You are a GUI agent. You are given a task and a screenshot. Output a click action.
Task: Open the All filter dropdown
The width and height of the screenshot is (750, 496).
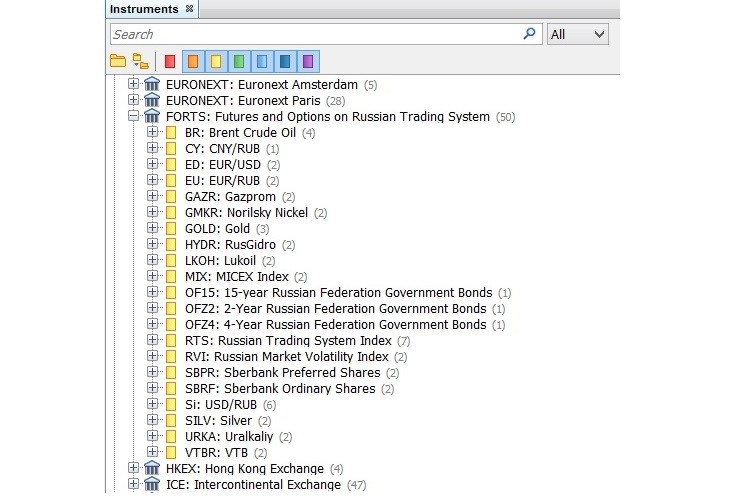[578, 34]
